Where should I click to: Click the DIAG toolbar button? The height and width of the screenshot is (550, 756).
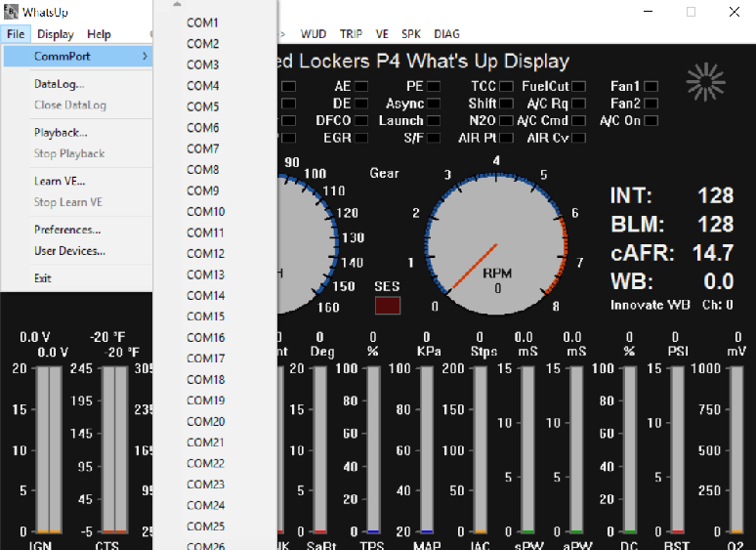pos(446,34)
